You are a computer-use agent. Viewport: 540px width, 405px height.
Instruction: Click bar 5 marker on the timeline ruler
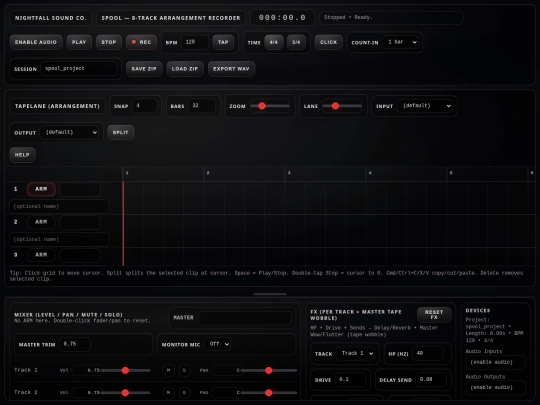(x=451, y=173)
